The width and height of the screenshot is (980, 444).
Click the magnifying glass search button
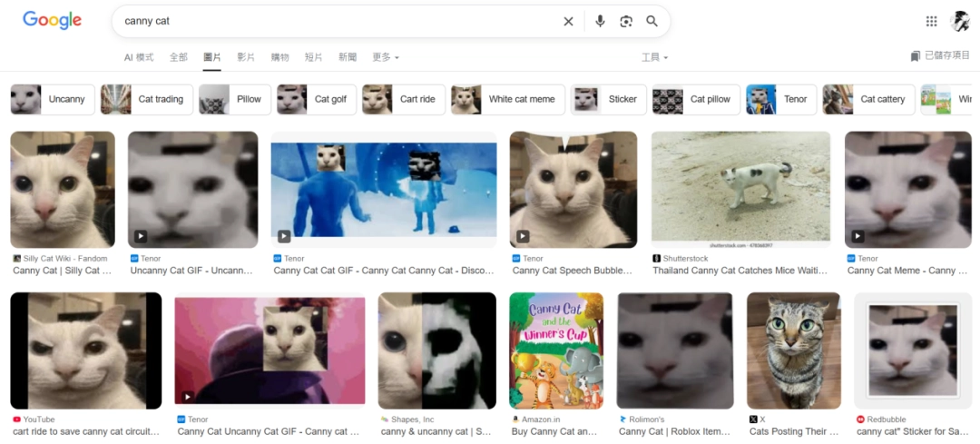652,21
